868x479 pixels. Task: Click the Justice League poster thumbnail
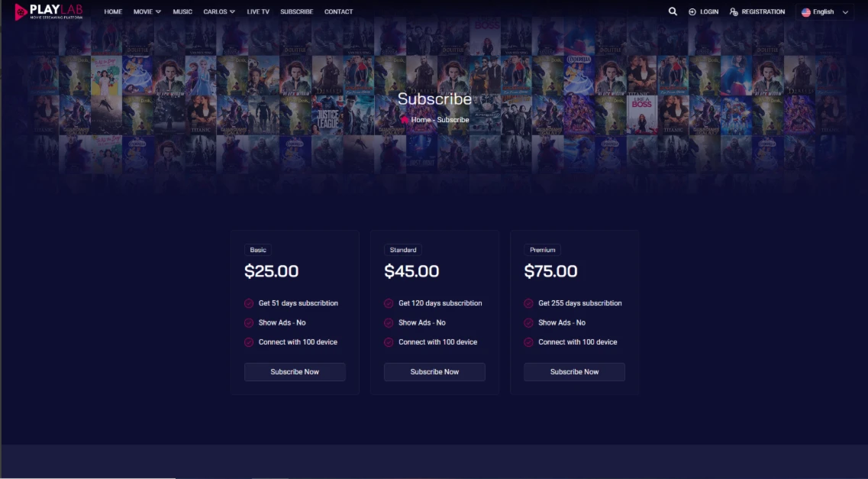click(x=328, y=115)
